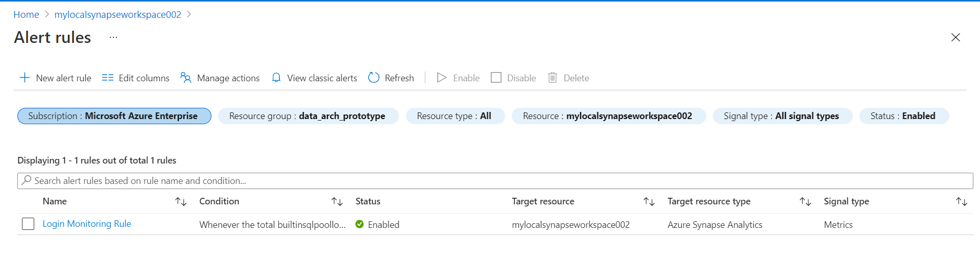Open the Status Enabled filter

[903, 116]
